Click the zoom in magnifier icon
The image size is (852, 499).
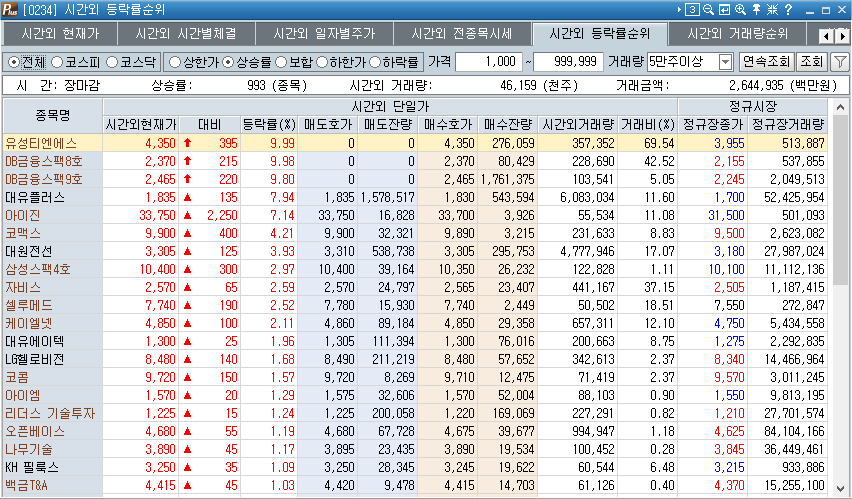[x=740, y=9]
